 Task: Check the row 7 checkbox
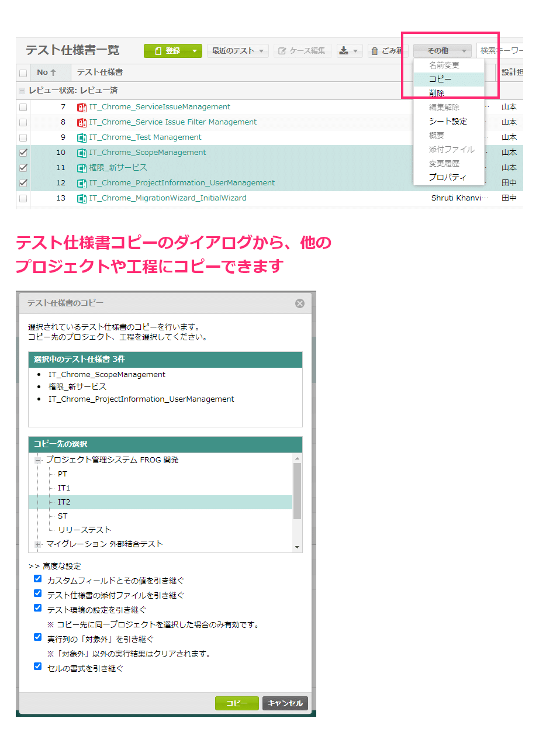coord(23,107)
